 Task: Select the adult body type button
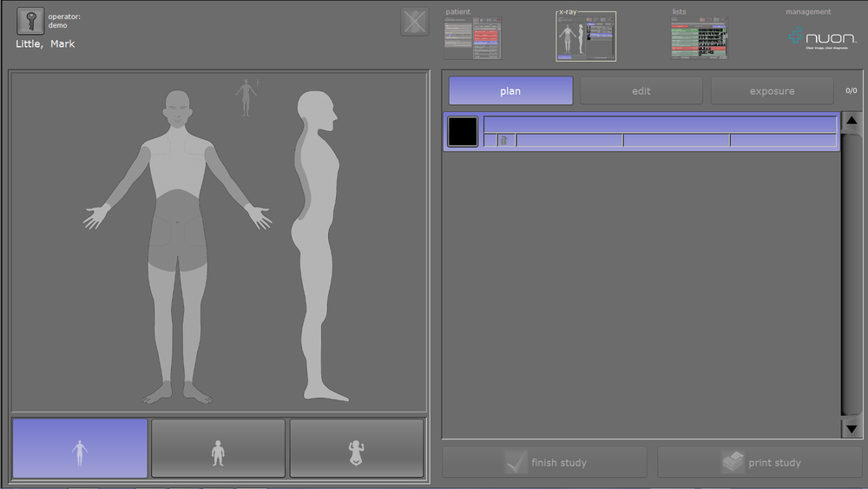click(x=80, y=448)
